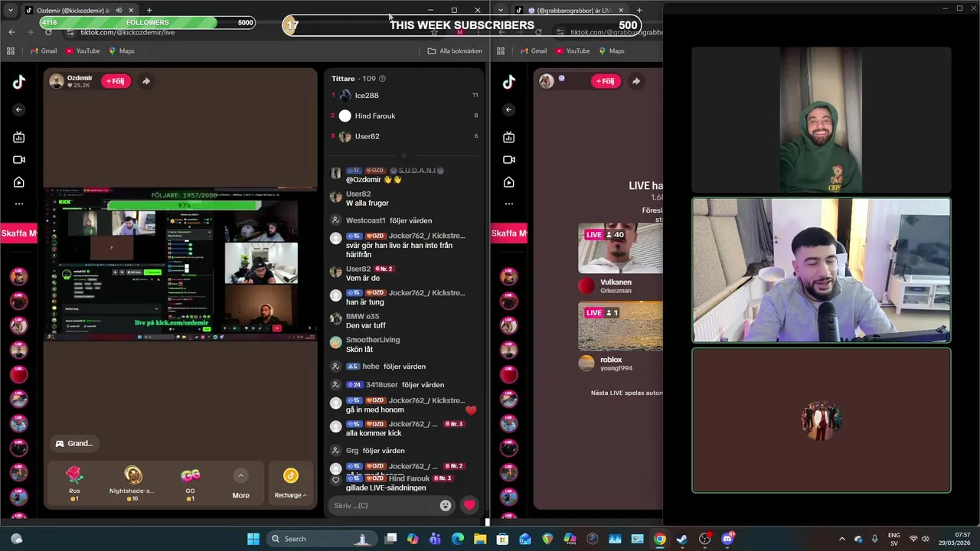Click back arrow in right window's TikTok sidebar
This screenshot has height=551, width=980.
[509, 109]
